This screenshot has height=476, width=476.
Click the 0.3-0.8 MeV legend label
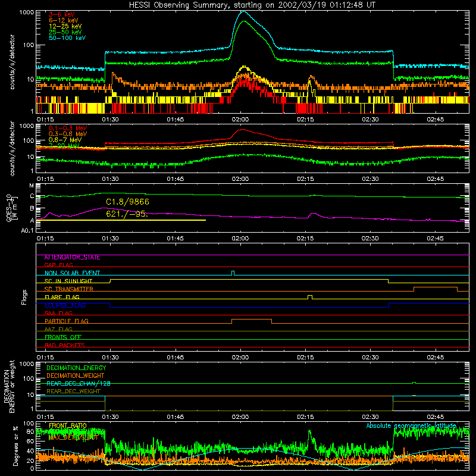(x=68, y=134)
